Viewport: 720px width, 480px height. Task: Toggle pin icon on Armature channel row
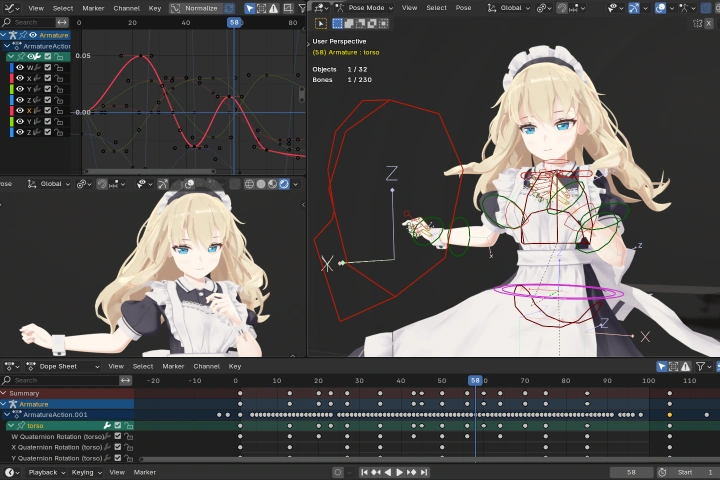click(x=23, y=35)
